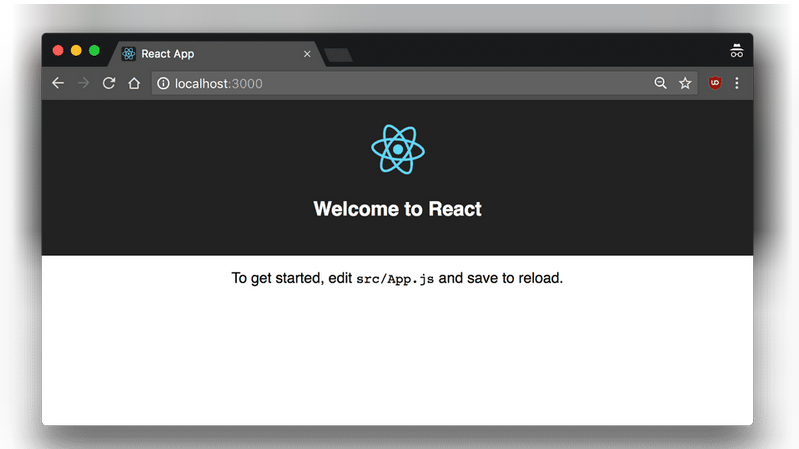Screen dimensions: 799x449
Task: Click the React favicon on the tab
Action: point(128,54)
